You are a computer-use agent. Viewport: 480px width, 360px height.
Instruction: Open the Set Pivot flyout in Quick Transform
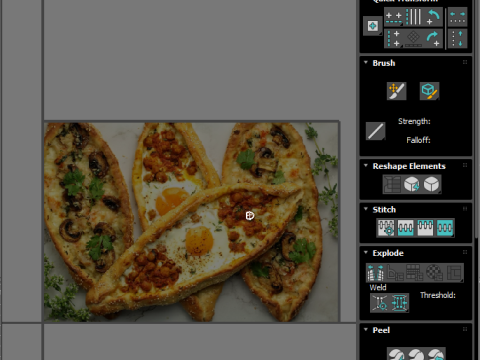(x=372, y=26)
